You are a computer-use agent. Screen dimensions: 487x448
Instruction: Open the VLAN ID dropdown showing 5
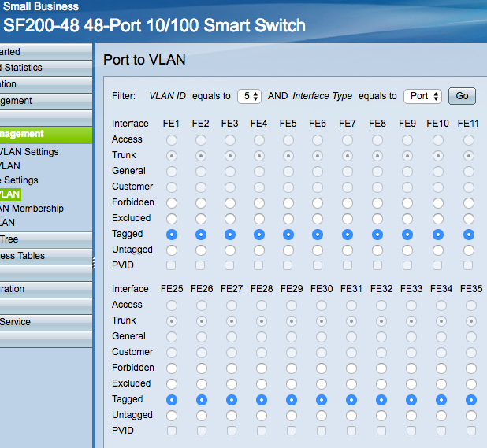coord(249,96)
